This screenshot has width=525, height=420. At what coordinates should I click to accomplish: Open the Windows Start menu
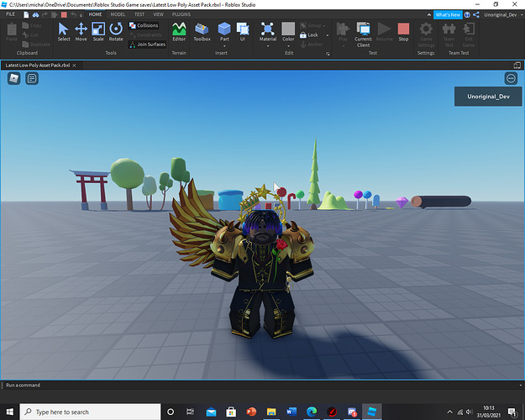(10, 412)
